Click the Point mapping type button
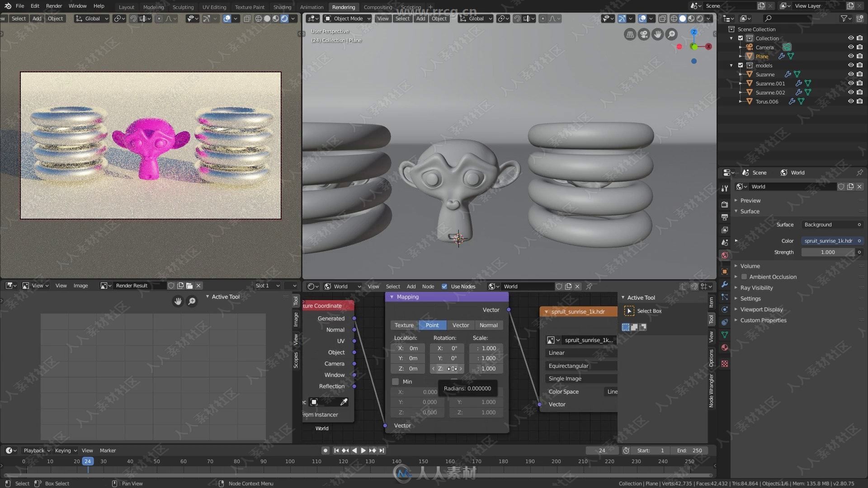The width and height of the screenshot is (868, 488). tap(432, 324)
